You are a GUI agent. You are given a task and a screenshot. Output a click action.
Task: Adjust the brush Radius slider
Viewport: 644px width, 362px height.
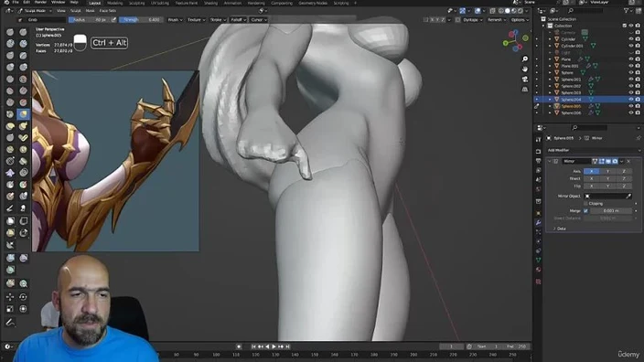[x=90, y=20]
